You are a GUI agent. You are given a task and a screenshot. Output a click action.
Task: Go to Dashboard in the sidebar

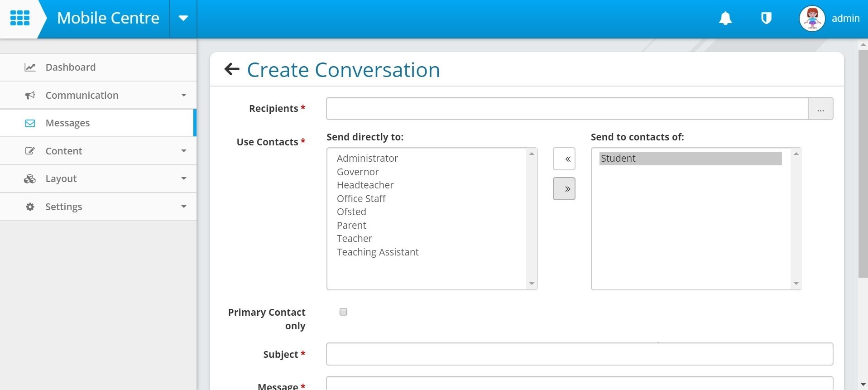(x=98, y=67)
